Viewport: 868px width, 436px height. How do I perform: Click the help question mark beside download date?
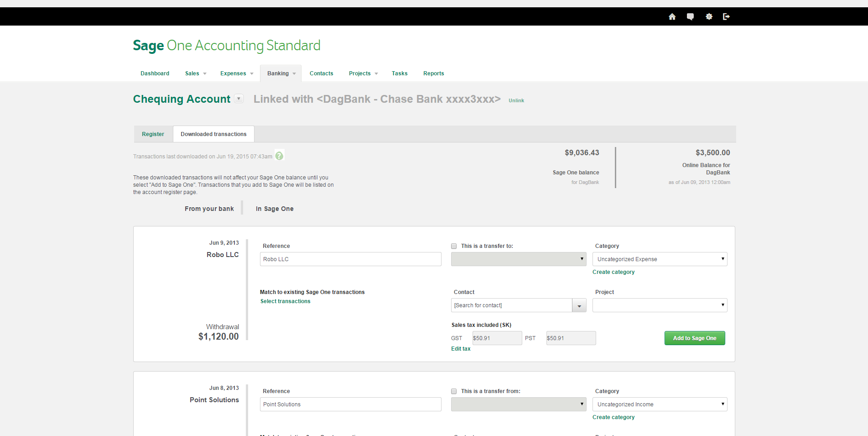click(279, 155)
